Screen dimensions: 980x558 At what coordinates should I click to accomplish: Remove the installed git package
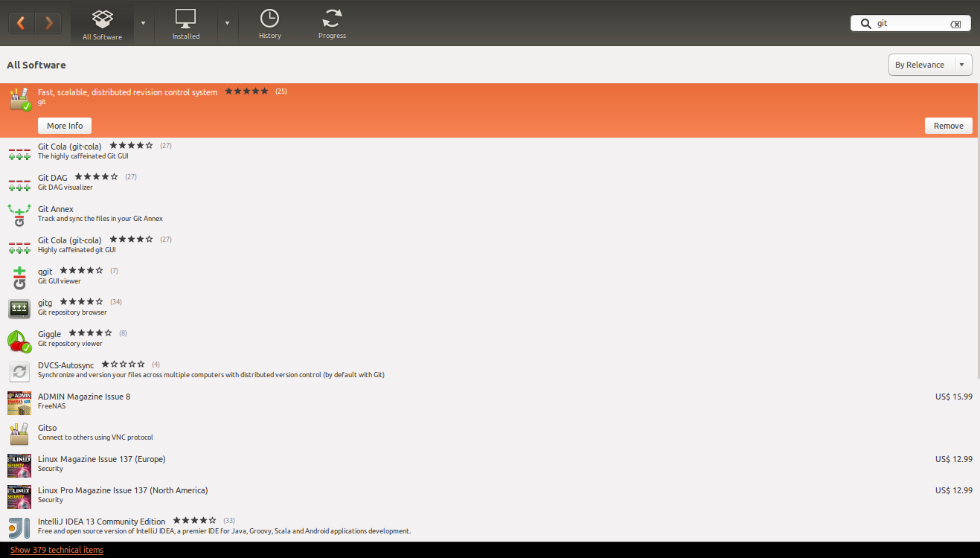[949, 126]
